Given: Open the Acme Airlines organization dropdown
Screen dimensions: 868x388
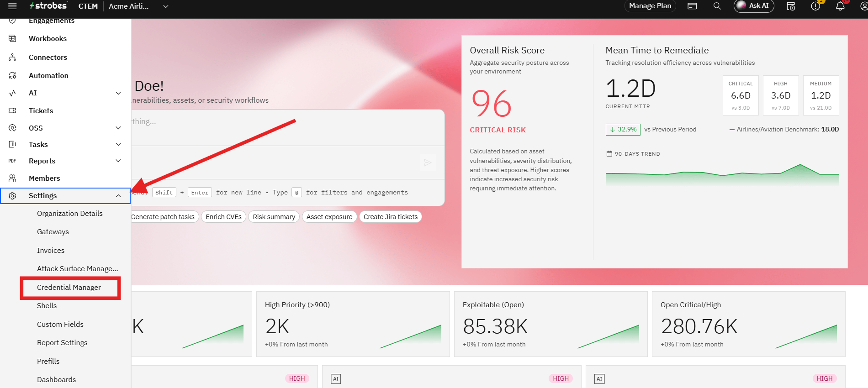Looking at the screenshot, I should 138,6.
